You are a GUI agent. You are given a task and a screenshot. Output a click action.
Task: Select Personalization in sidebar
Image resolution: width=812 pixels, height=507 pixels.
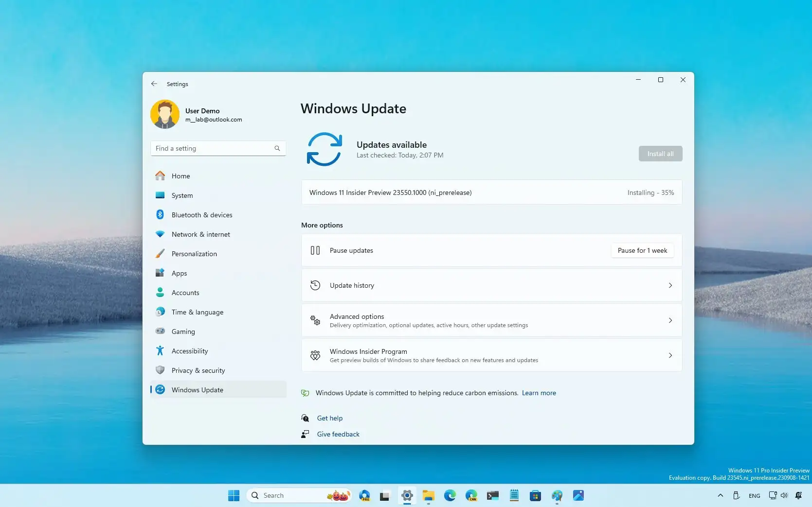click(x=218, y=254)
